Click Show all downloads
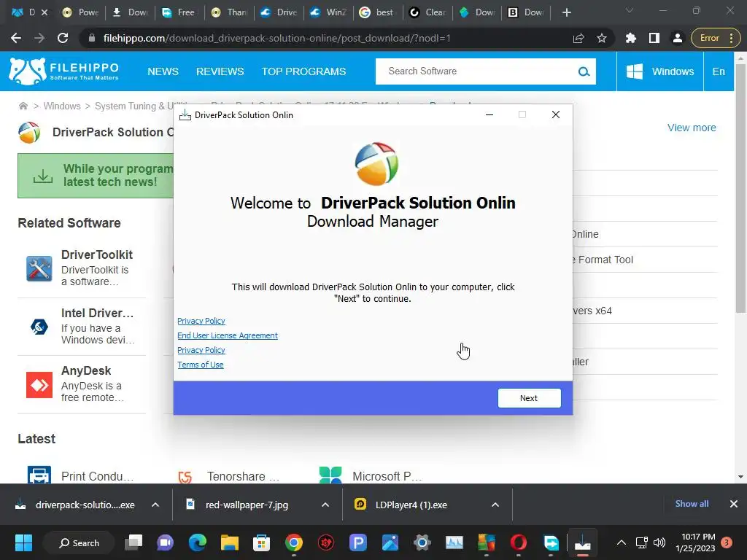The image size is (747, 560). pyautogui.click(x=692, y=504)
